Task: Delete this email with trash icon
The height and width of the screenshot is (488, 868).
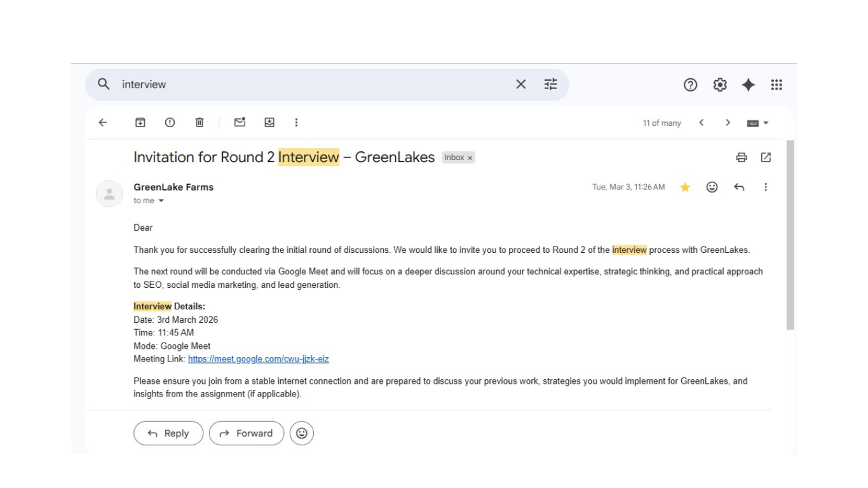Action: click(199, 123)
